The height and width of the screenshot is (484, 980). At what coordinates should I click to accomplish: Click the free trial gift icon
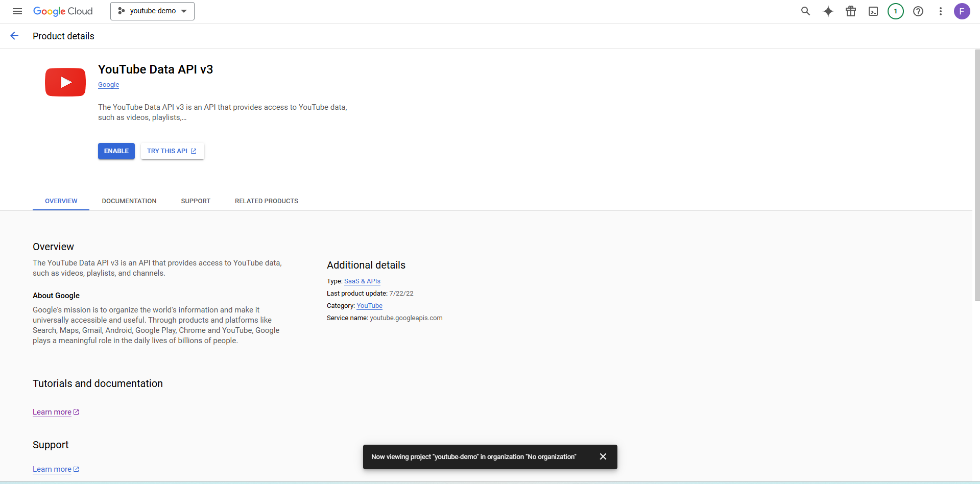click(x=850, y=11)
